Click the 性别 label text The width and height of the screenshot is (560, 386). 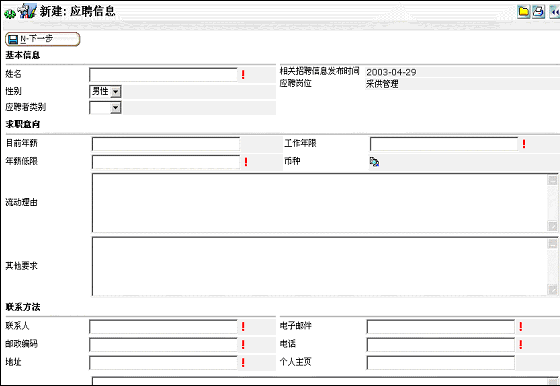click(x=13, y=91)
